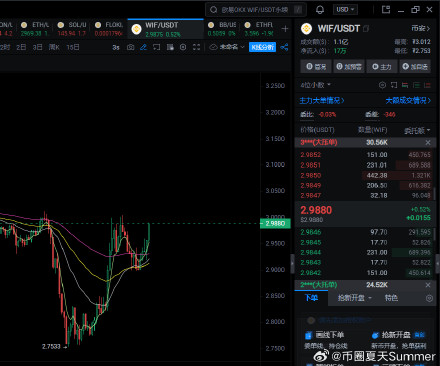Share the chart with share icon
Screen dimensions: 440x366
[284, 47]
